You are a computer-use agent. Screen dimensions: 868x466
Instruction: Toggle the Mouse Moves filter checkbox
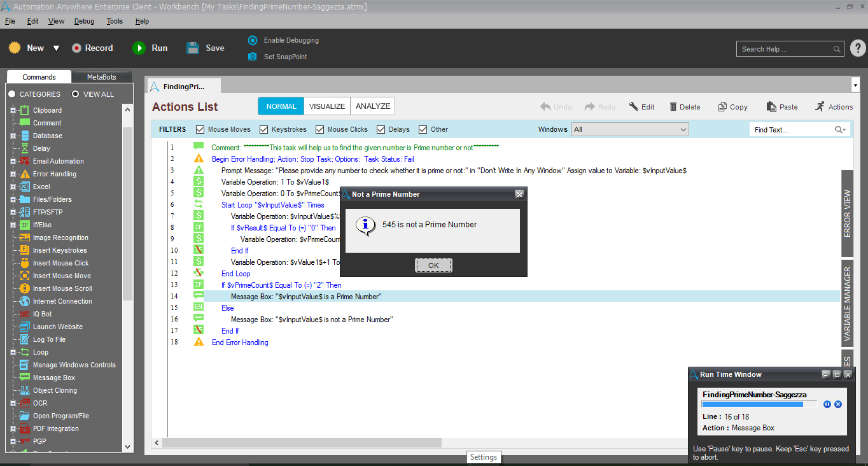click(x=200, y=129)
